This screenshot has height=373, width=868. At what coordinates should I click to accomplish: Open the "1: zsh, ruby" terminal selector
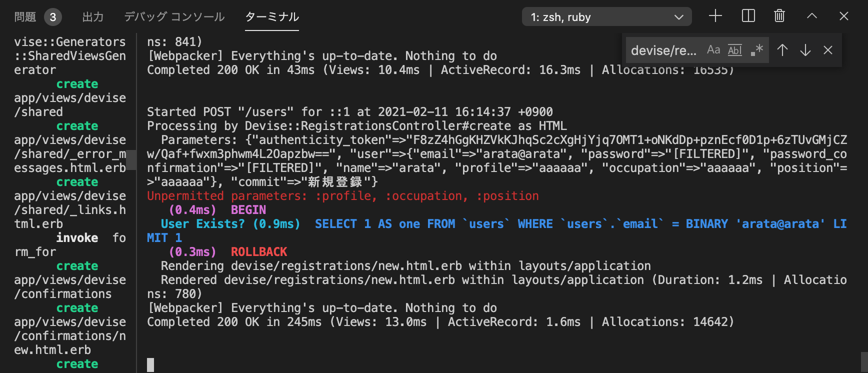coord(606,17)
